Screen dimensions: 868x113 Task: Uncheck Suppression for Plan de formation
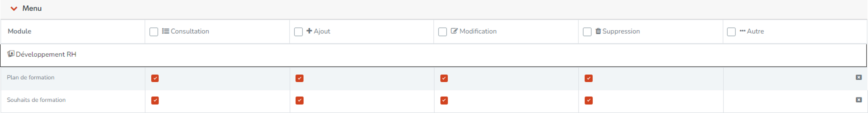[589, 78]
